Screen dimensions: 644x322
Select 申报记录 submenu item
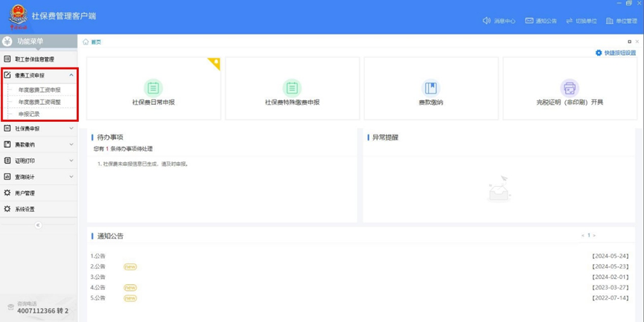(29, 114)
